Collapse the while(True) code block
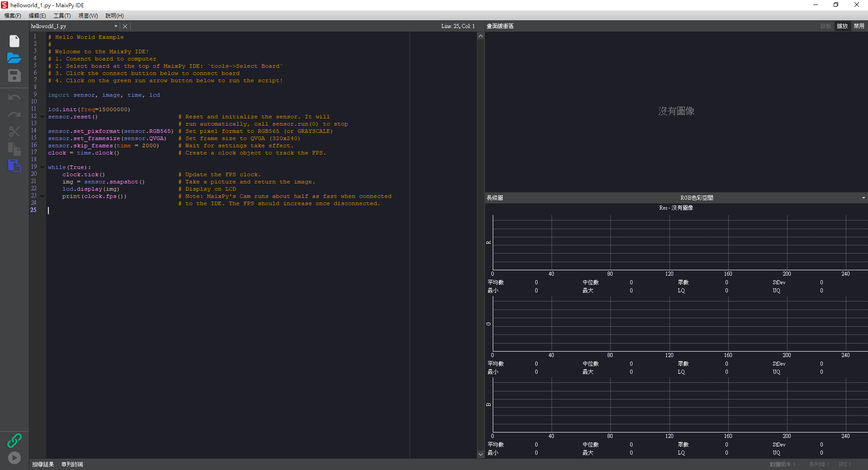This screenshot has height=470, width=868. [x=42, y=167]
